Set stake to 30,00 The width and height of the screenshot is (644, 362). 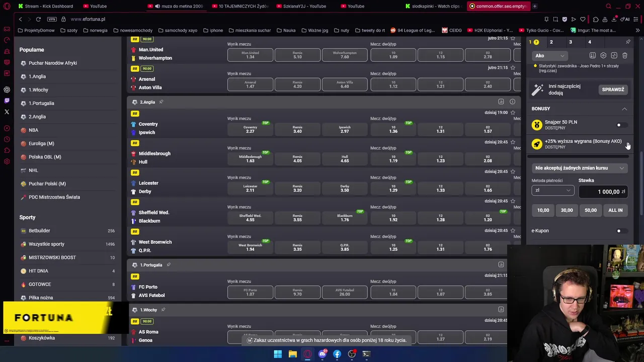(567, 210)
